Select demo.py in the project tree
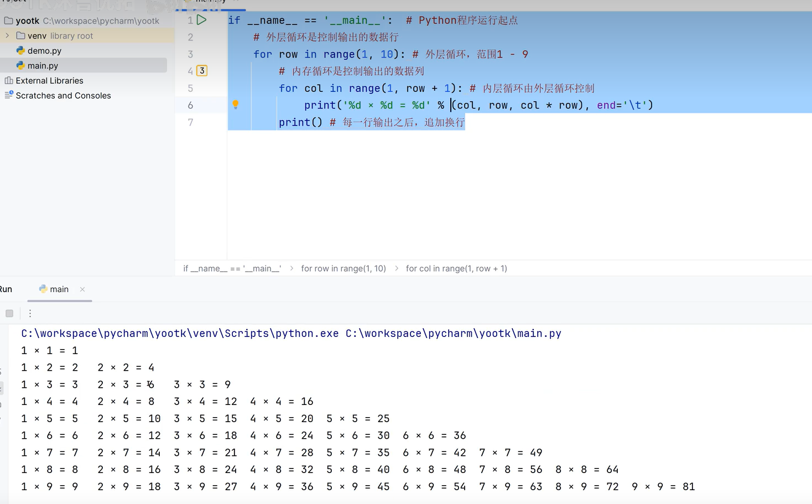 tap(44, 50)
